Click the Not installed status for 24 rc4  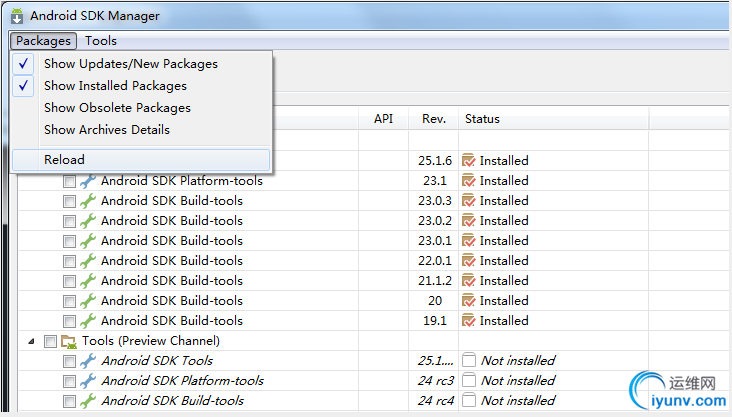pyautogui.click(x=518, y=401)
